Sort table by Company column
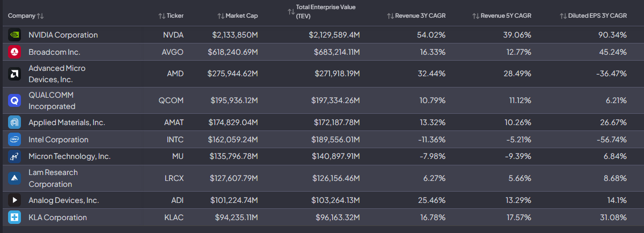The height and width of the screenshot is (233, 644). tap(26, 16)
